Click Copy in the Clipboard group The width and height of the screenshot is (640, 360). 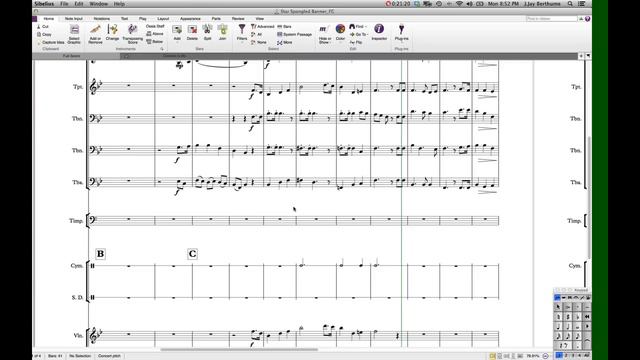click(44, 34)
